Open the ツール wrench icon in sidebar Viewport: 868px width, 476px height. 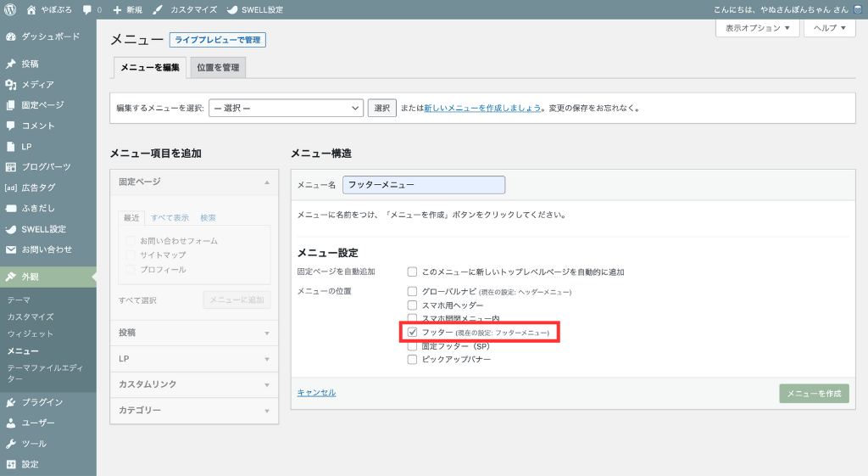[10, 444]
